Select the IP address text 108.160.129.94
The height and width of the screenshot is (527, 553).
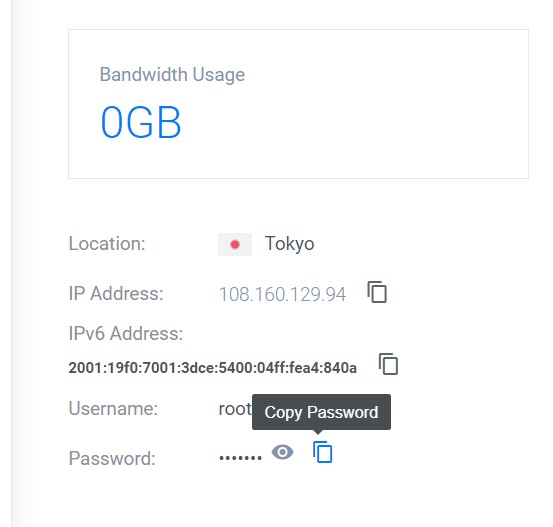pyautogui.click(x=282, y=294)
